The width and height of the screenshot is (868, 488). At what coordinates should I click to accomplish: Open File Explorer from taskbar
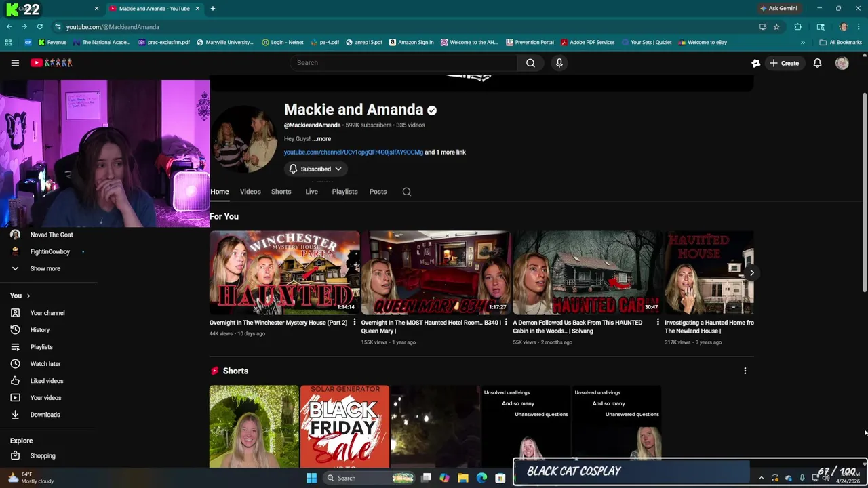(462, 478)
